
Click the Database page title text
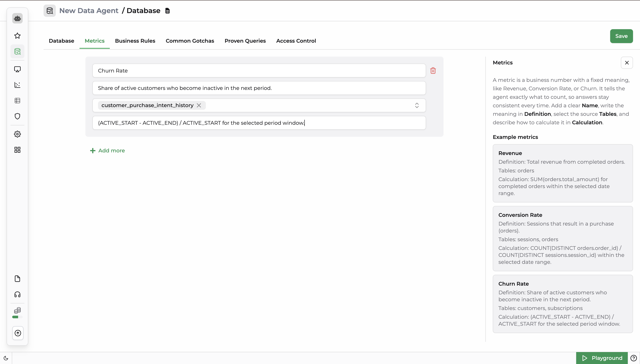pos(143,11)
